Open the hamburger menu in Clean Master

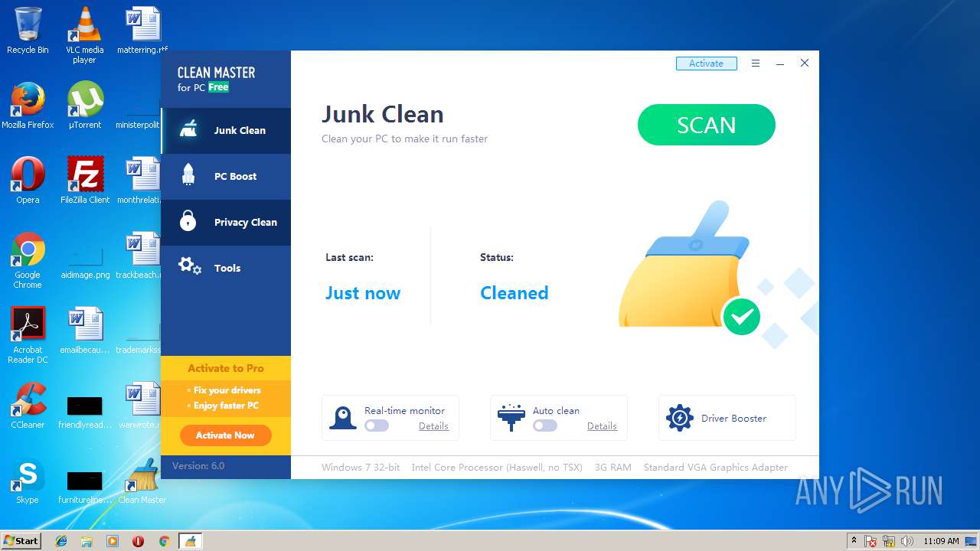coord(756,64)
